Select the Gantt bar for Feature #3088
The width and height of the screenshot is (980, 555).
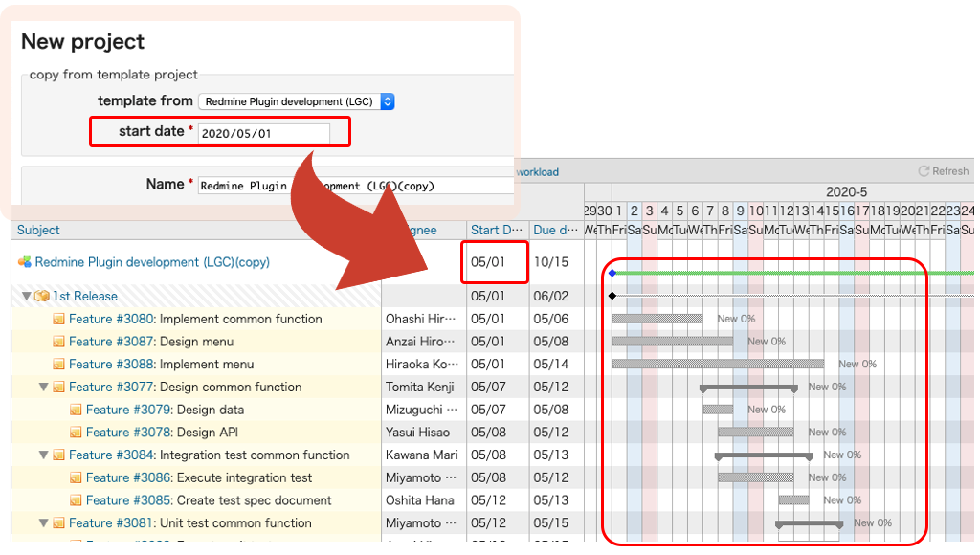pyautogui.click(x=718, y=364)
